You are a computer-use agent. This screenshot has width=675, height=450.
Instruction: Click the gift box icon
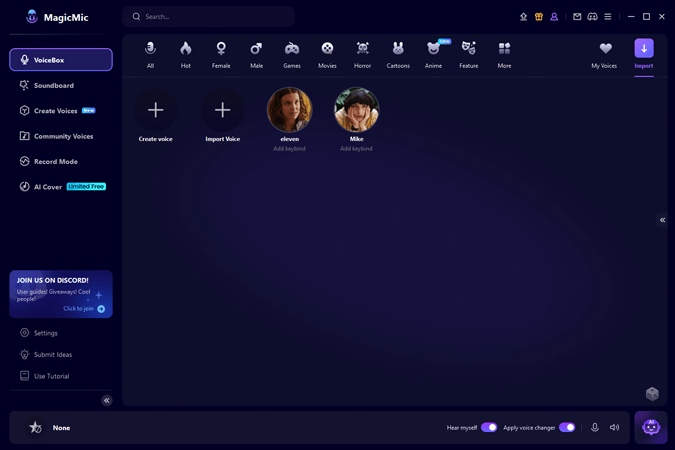point(539,17)
